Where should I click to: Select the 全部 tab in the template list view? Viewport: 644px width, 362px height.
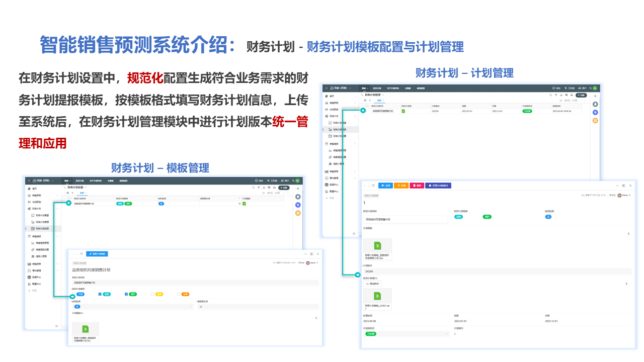point(82,193)
